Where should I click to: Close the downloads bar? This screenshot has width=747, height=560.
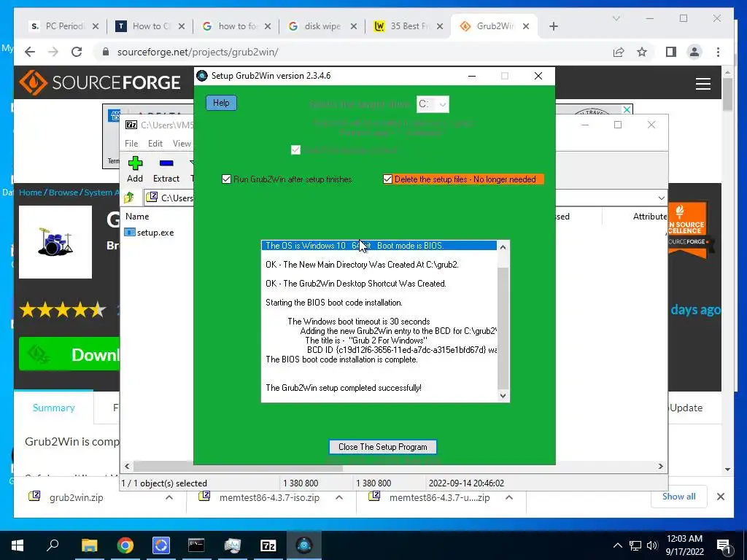(721, 497)
